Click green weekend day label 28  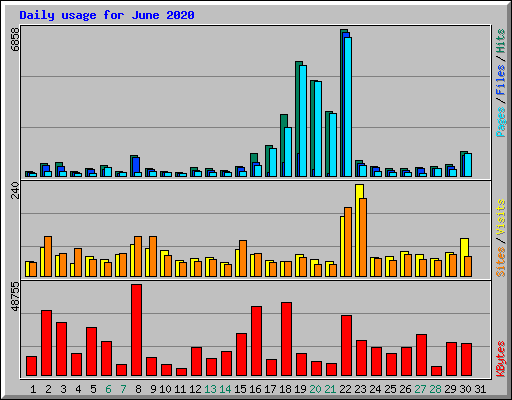click(x=435, y=389)
